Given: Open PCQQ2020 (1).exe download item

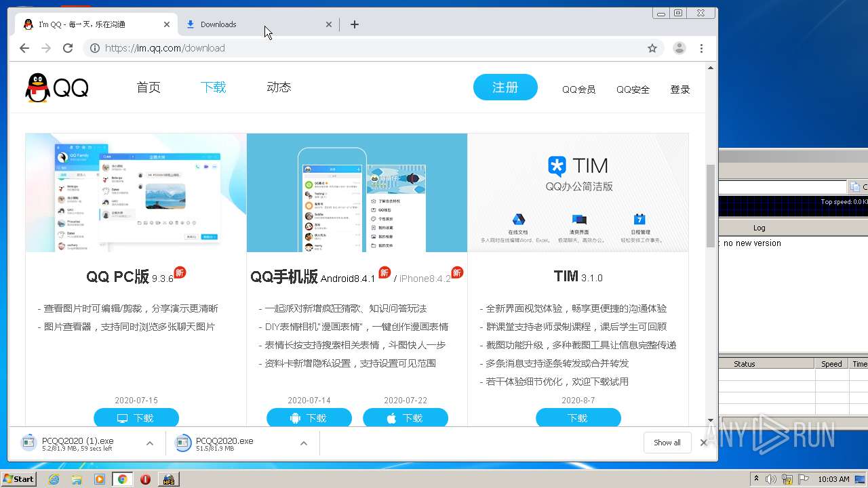Looking at the screenshot, I should [x=78, y=443].
